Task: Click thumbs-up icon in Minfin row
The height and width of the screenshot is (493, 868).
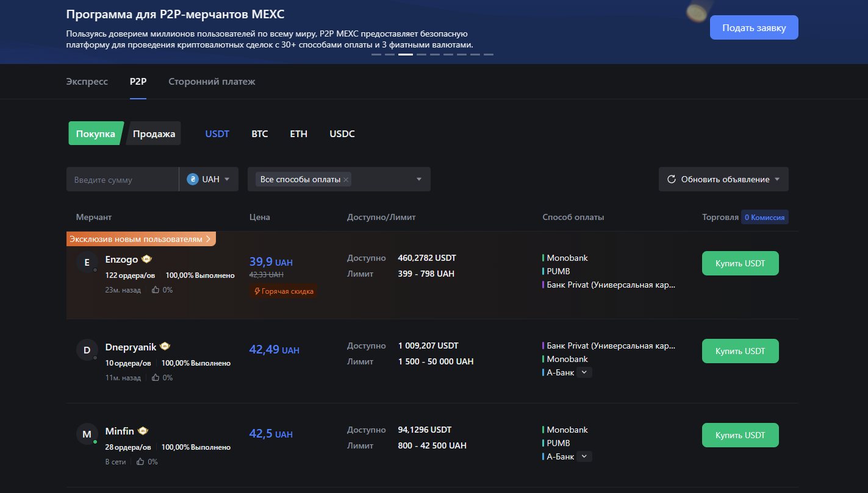Action: 140,462
